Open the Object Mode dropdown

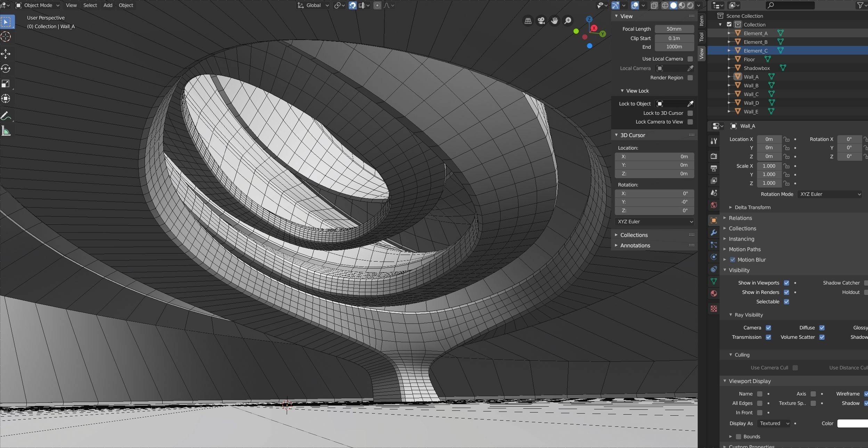tap(38, 5)
